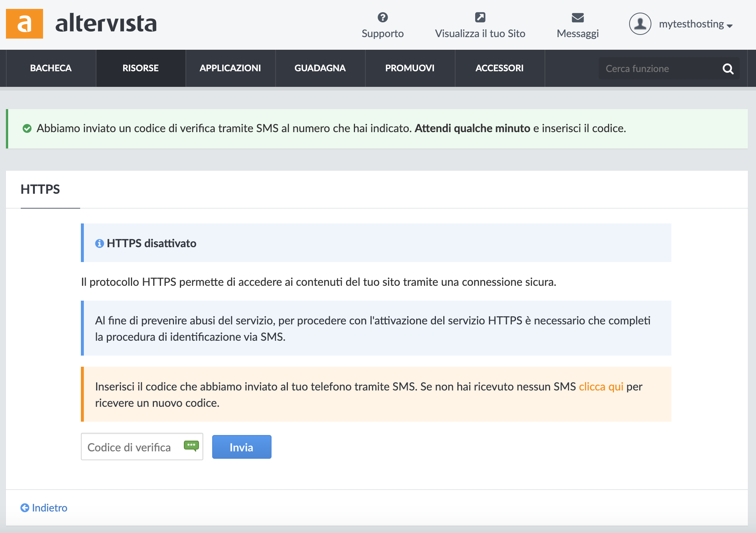Click the search magnifier icon
The height and width of the screenshot is (533, 756).
[728, 69]
